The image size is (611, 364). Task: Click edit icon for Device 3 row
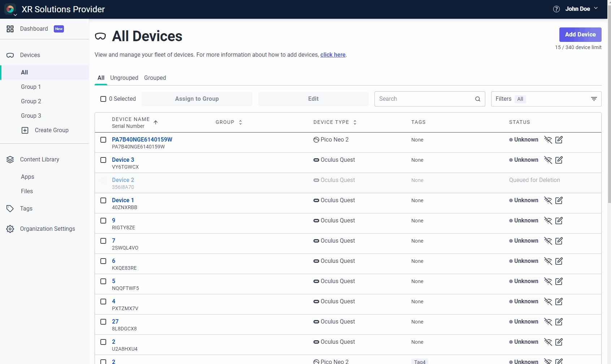point(559,160)
